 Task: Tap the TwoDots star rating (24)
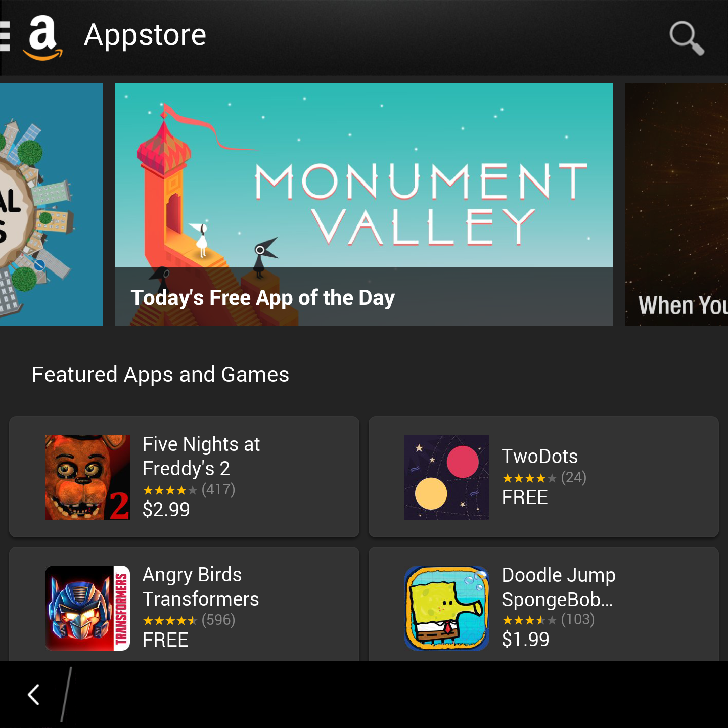click(x=544, y=478)
